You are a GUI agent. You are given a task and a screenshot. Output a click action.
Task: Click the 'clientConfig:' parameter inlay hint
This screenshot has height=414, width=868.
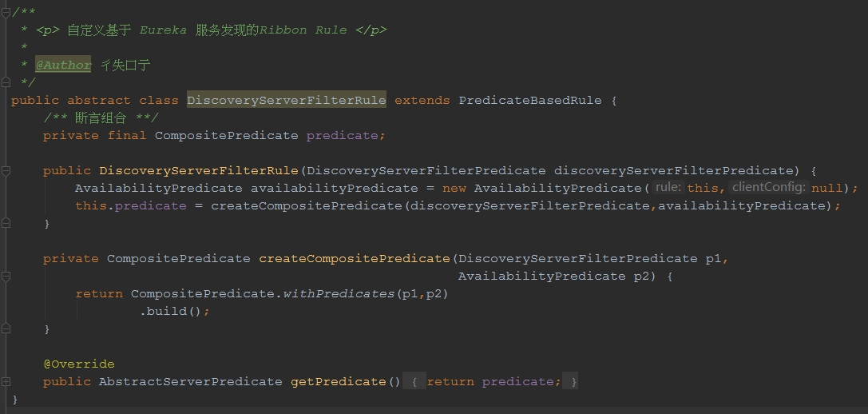pyautogui.click(x=769, y=188)
